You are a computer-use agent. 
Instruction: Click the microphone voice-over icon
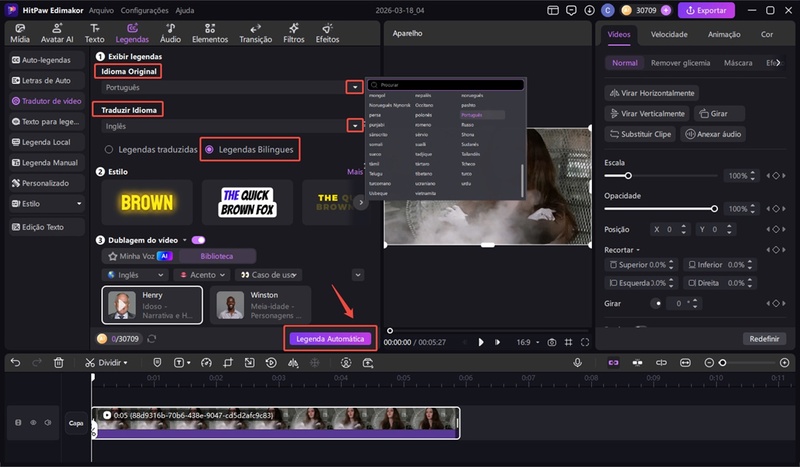coord(578,362)
